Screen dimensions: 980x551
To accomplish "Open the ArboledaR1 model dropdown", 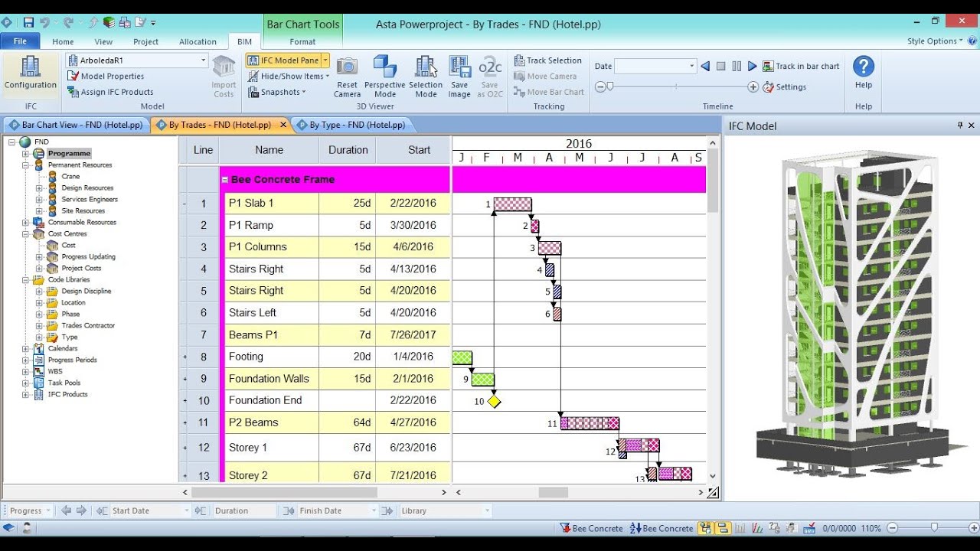I will coord(204,60).
